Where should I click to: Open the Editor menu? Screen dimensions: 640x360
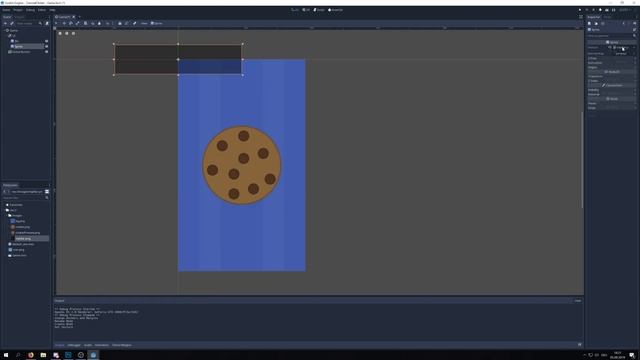click(x=42, y=10)
